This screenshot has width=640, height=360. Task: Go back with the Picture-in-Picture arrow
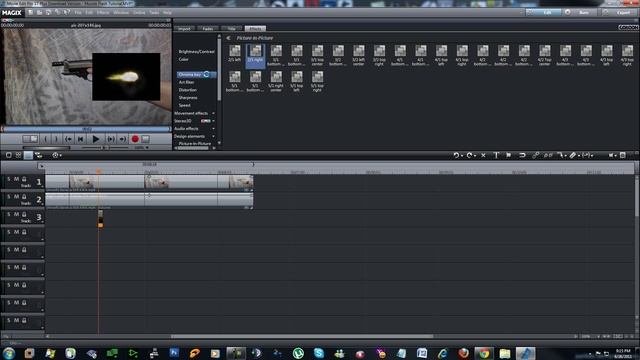pyautogui.click(x=229, y=38)
